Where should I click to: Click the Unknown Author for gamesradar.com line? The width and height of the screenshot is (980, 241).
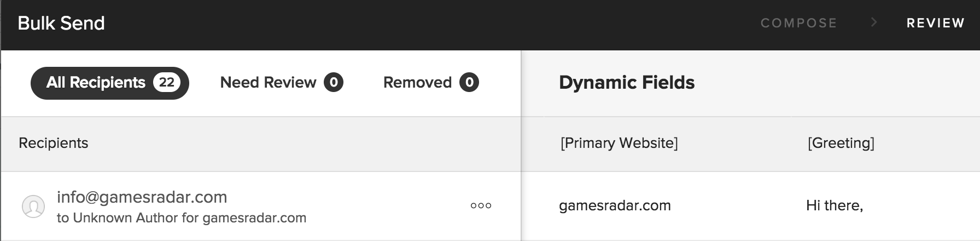pyautogui.click(x=182, y=218)
